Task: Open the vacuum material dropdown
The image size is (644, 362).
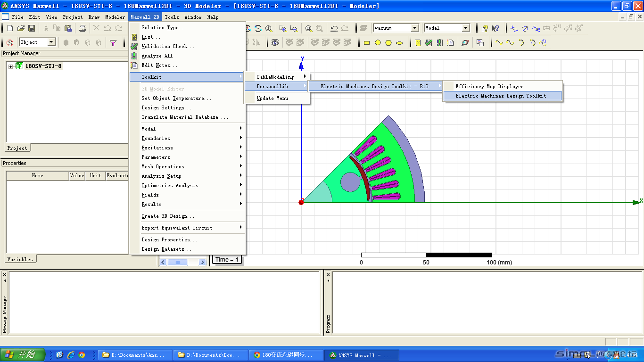Action: (x=415, y=28)
